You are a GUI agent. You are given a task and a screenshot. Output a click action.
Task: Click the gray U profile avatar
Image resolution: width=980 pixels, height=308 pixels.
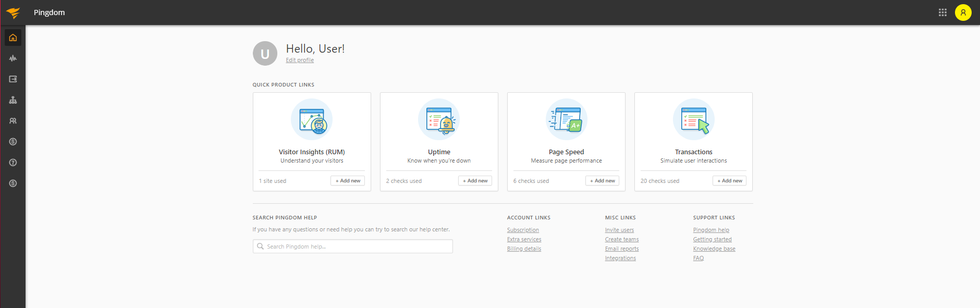click(x=265, y=53)
